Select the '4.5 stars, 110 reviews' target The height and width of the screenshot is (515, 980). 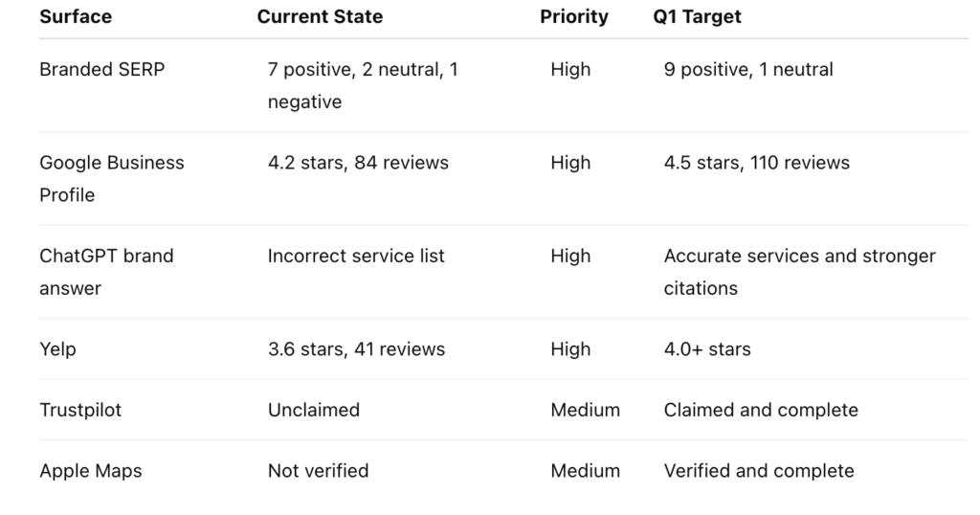coord(756,163)
